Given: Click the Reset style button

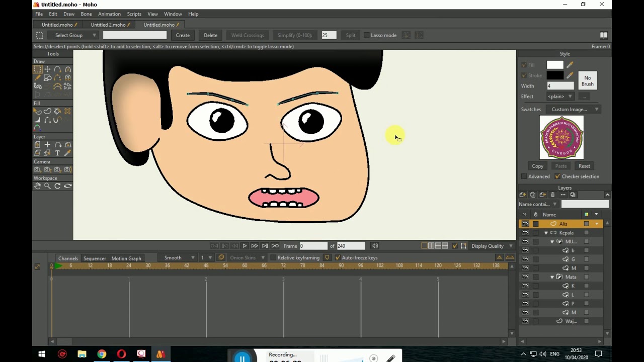Looking at the screenshot, I should [x=584, y=166].
